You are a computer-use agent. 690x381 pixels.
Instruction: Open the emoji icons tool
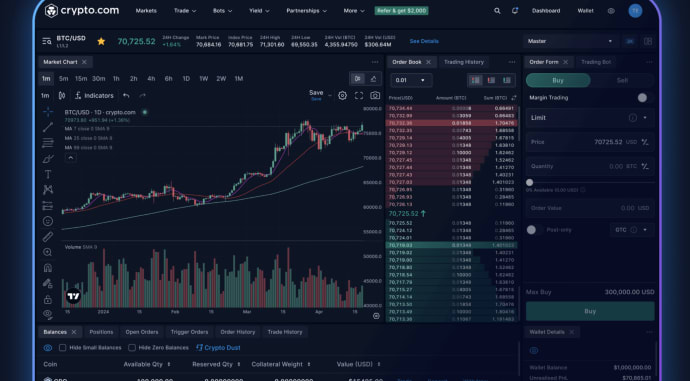coord(48,221)
